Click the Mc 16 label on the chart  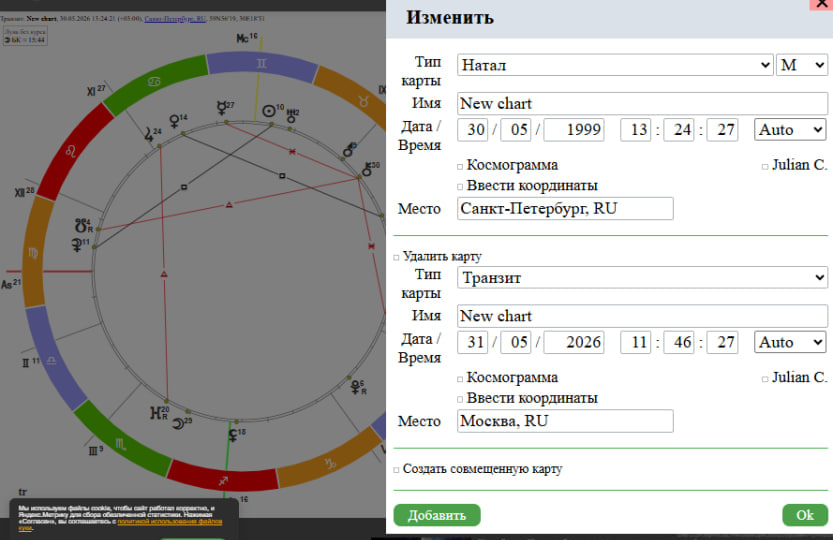[x=247, y=38]
